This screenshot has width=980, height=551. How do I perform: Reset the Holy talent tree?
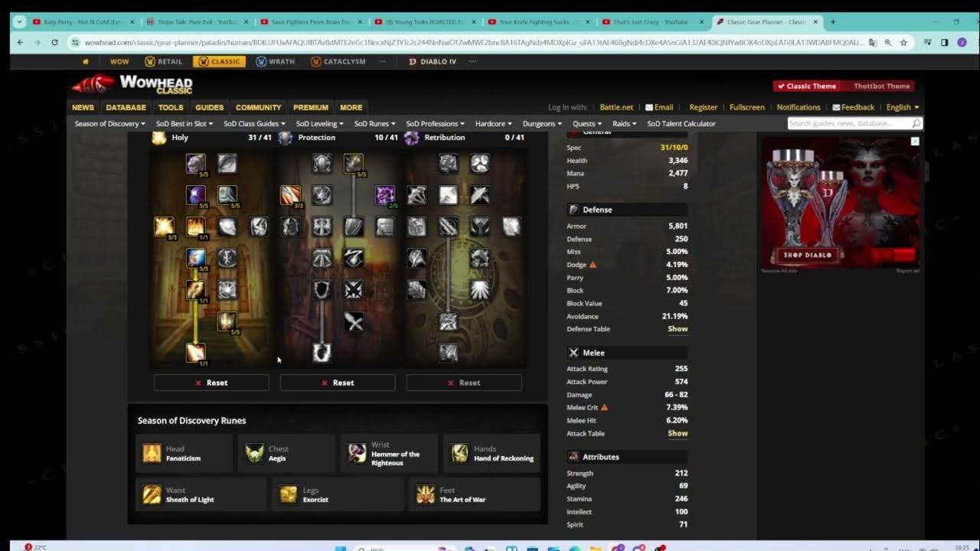point(211,383)
